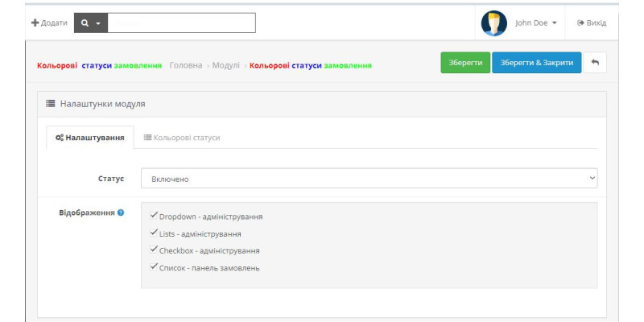
Task: Click the Відображення help question icon
Action: (120, 213)
